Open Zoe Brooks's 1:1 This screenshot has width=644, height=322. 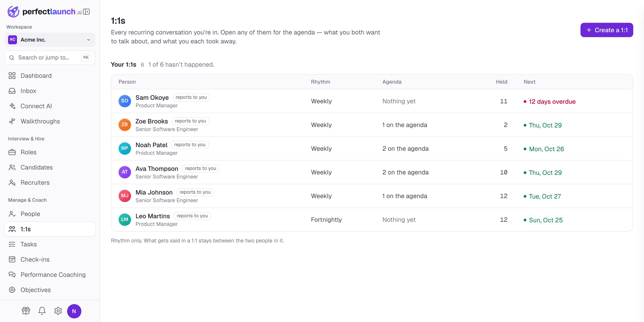pyautogui.click(x=372, y=125)
